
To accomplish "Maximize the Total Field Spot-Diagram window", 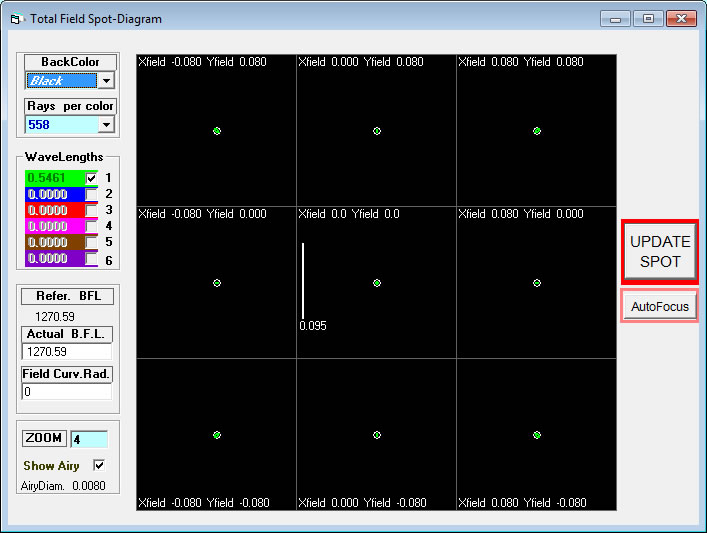I will click(x=648, y=19).
